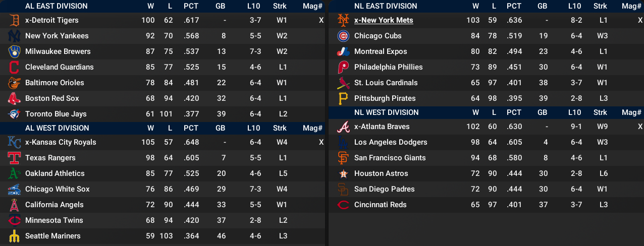This screenshot has width=644, height=246.
Task: Select the Montreal Expos row name
Action: pos(381,51)
